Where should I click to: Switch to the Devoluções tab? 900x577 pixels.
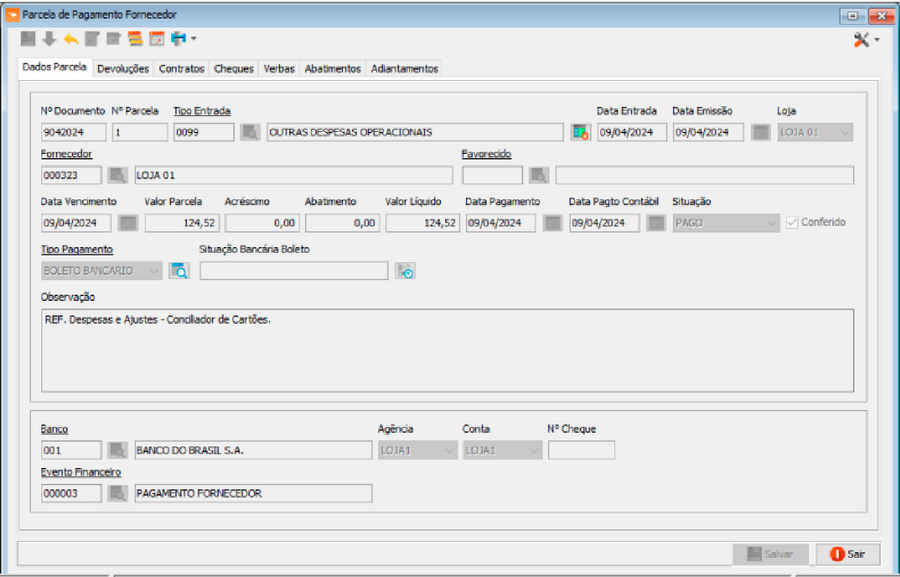[123, 69]
